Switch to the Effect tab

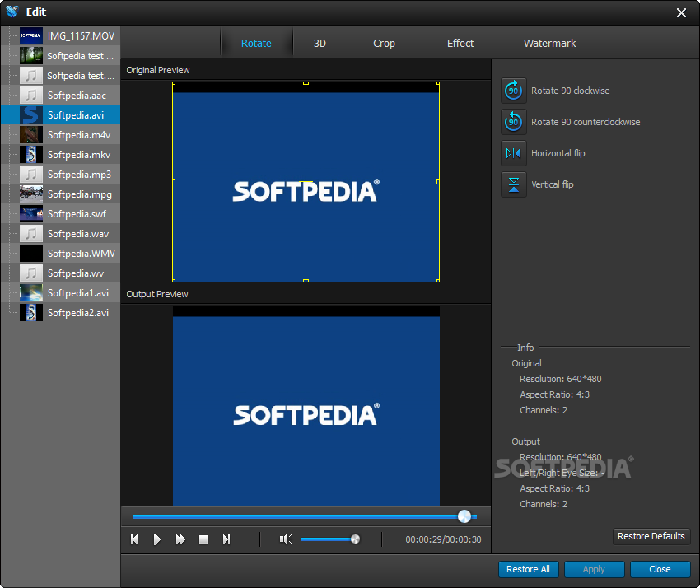click(x=460, y=44)
